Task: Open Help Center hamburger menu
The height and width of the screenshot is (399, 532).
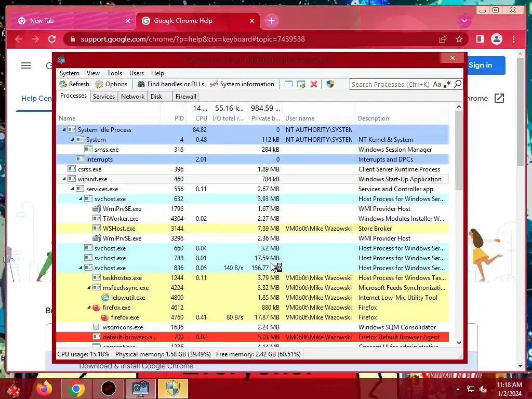Action: 26,65
